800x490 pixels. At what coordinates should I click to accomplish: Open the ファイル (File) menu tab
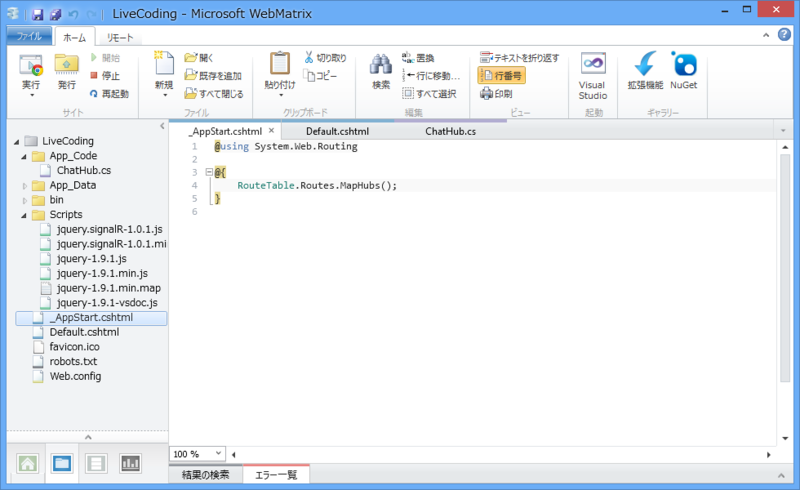click(29, 36)
